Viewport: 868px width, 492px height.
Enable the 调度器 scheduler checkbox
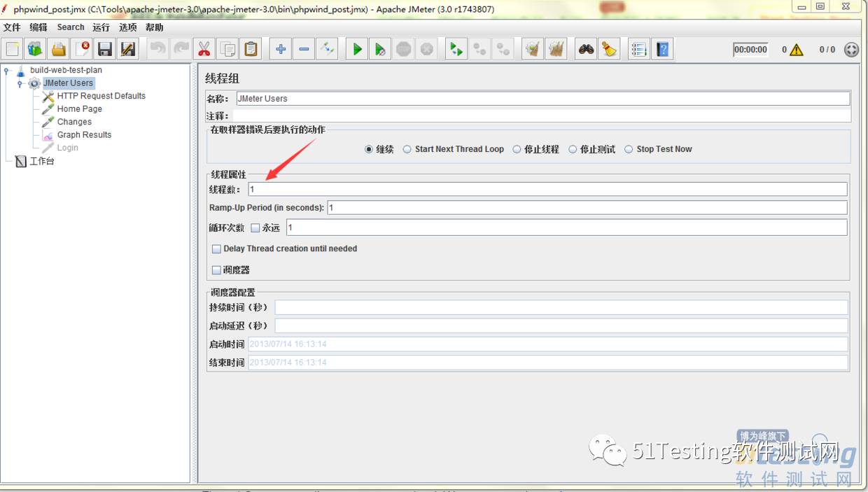[x=216, y=269]
